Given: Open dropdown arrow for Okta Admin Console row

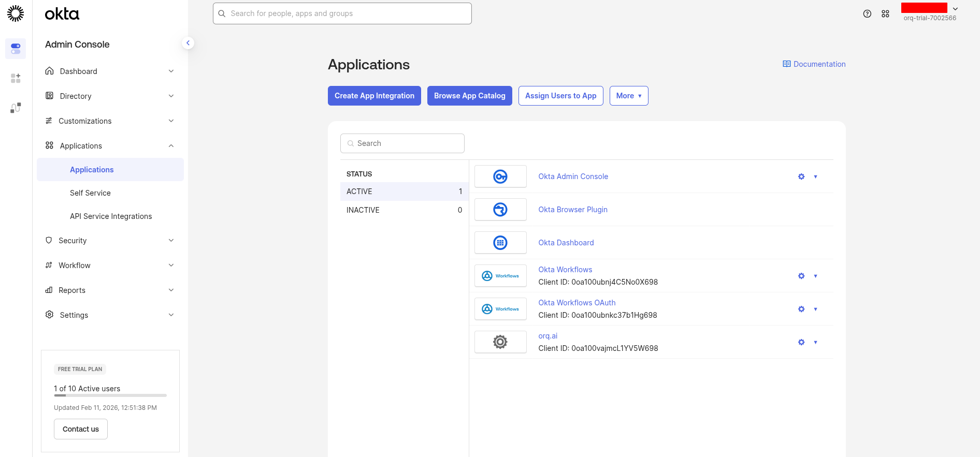Looking at the screenshot, I should point(815,176).
